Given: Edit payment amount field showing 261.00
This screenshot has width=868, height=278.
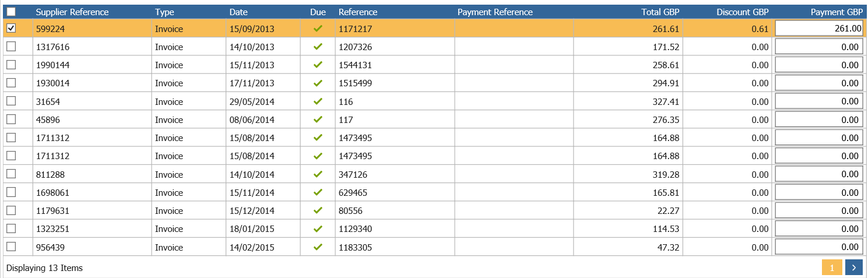Looking at the screenshot, I should [818, 29].
